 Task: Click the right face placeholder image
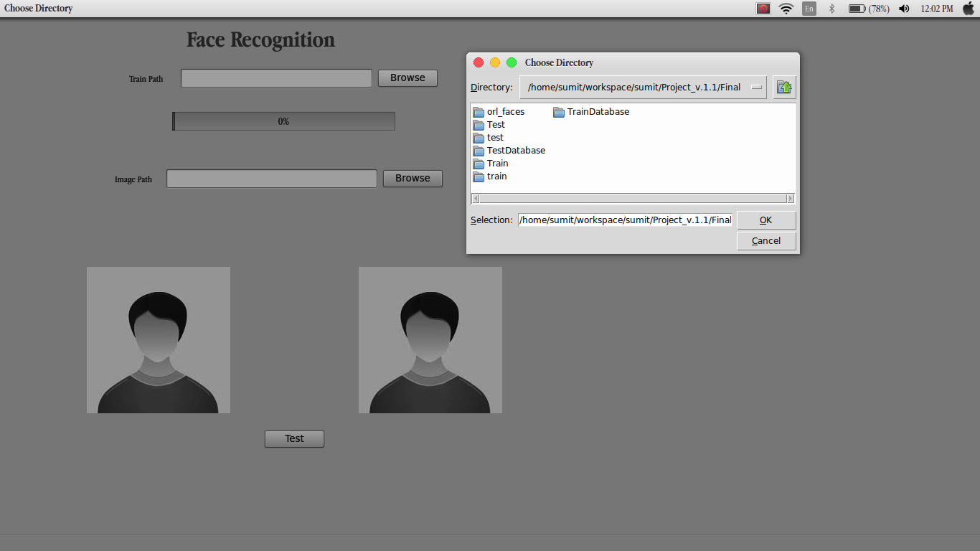(x=430, y=340)
